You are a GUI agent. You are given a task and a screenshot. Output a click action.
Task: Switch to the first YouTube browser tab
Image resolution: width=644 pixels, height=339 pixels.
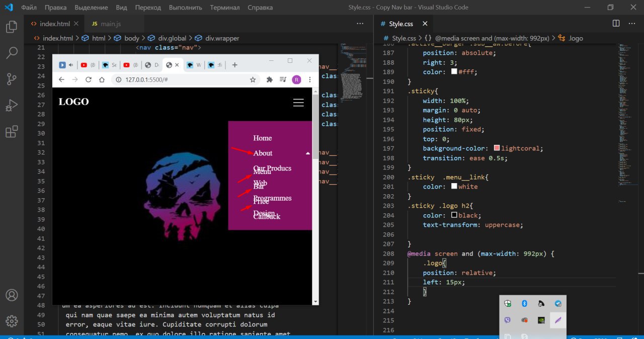[x=87, y=65]
